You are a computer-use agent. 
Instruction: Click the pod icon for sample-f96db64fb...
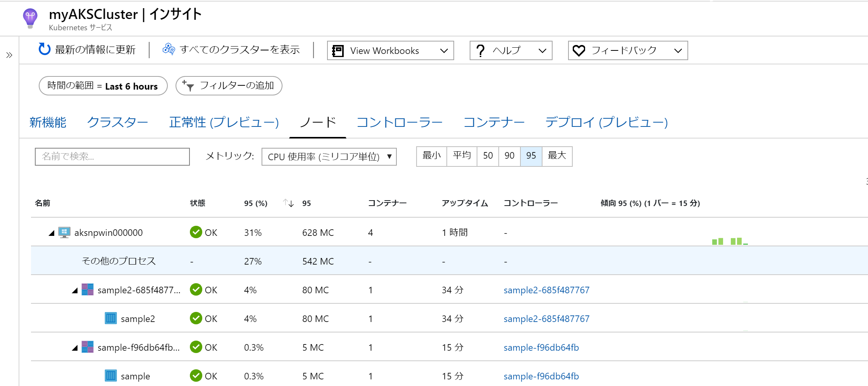(x=88, y=347)
